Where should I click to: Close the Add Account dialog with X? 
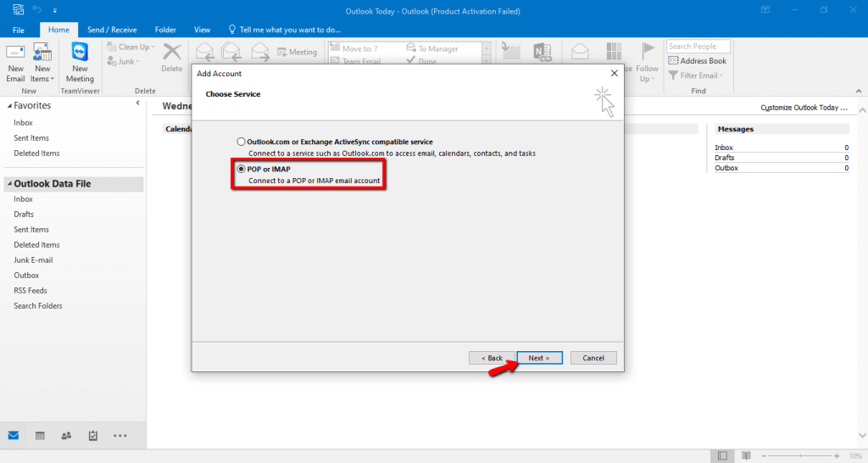(614, 73)
